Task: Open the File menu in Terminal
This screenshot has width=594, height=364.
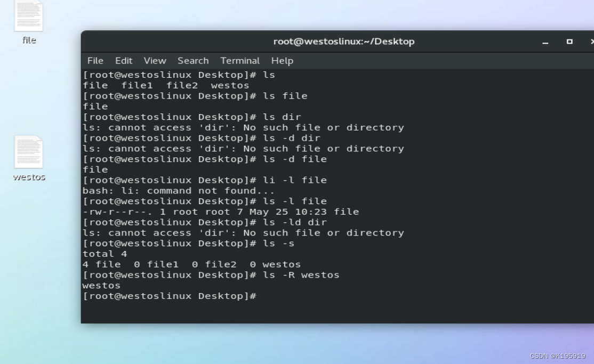Action: click(95, 61)
